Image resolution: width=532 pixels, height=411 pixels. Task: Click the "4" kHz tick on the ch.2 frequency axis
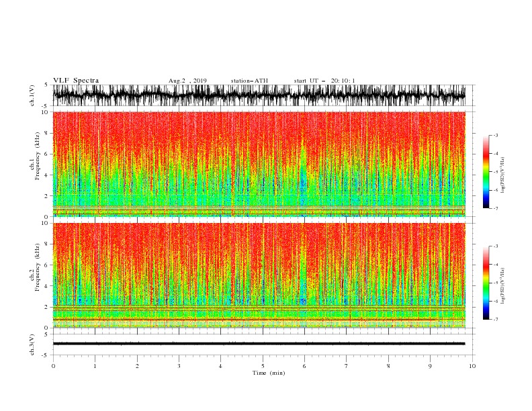tap(47, 286)
